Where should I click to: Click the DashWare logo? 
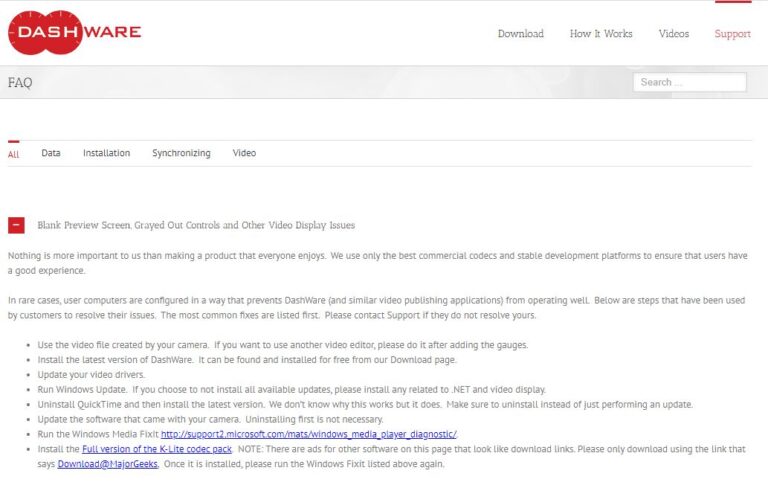[75, 33]
